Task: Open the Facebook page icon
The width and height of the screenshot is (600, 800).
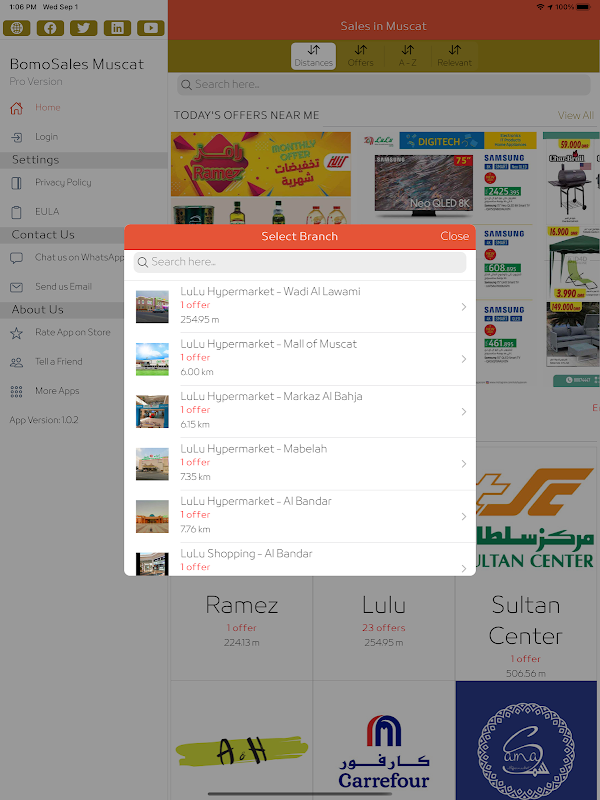Action: pos(50,28)
